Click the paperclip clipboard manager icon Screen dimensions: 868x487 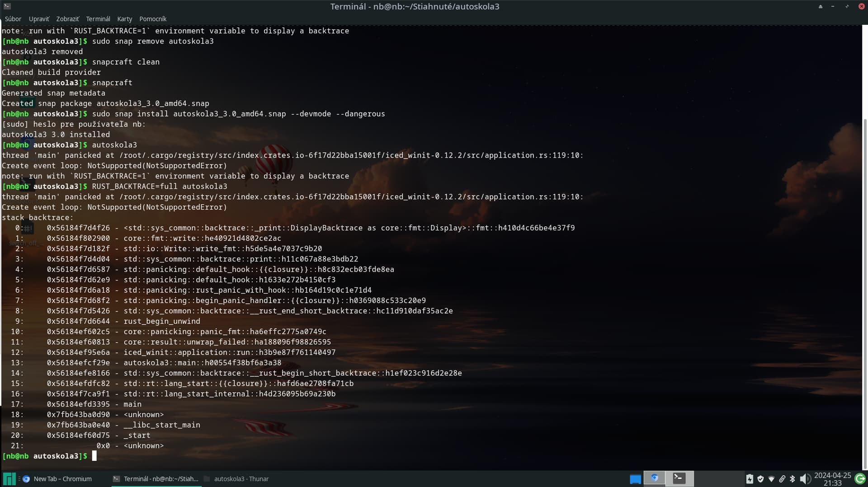pos(782,479)
